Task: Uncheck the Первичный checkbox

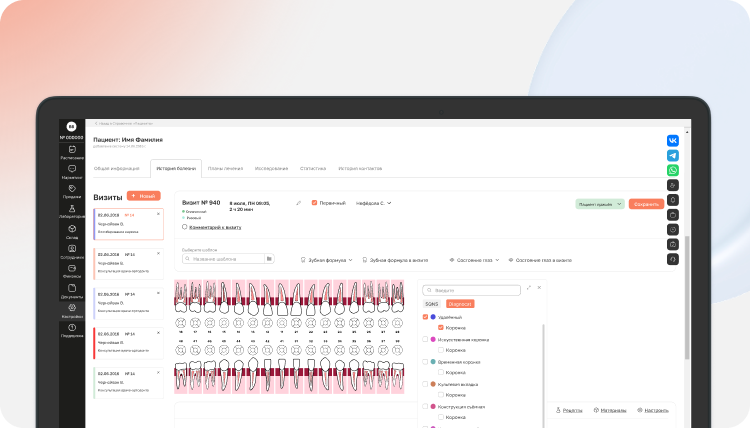Action: click(314, 203)
